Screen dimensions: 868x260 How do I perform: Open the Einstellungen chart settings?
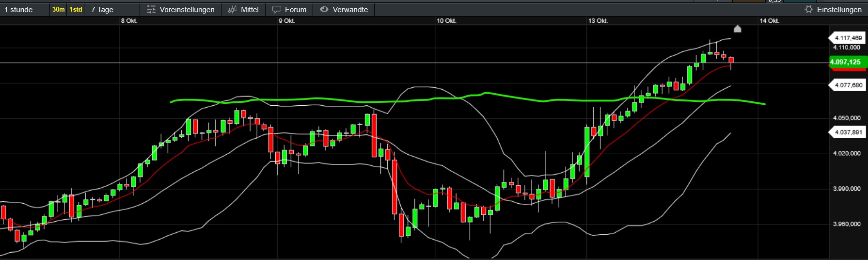point(833,9)
